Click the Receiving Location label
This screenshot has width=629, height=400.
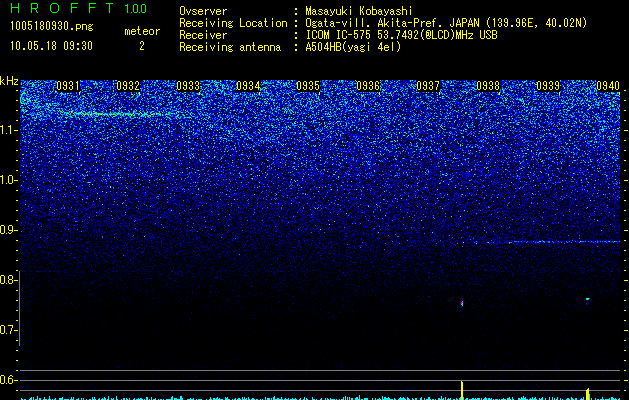pos(233,23)
